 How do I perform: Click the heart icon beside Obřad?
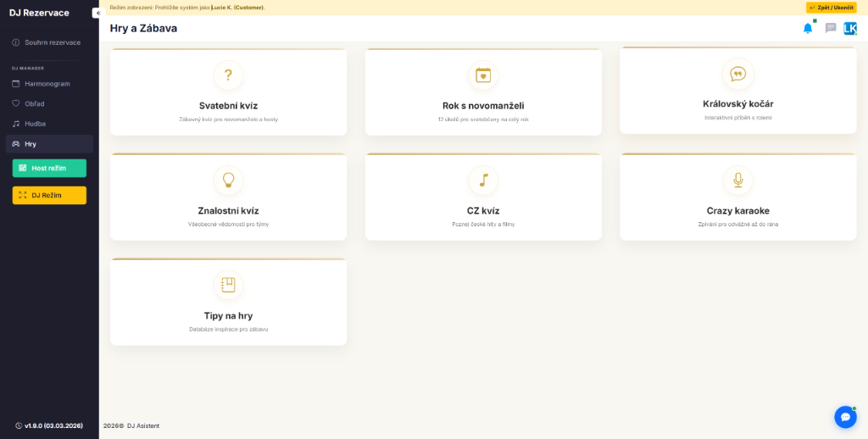pos(15,103)
